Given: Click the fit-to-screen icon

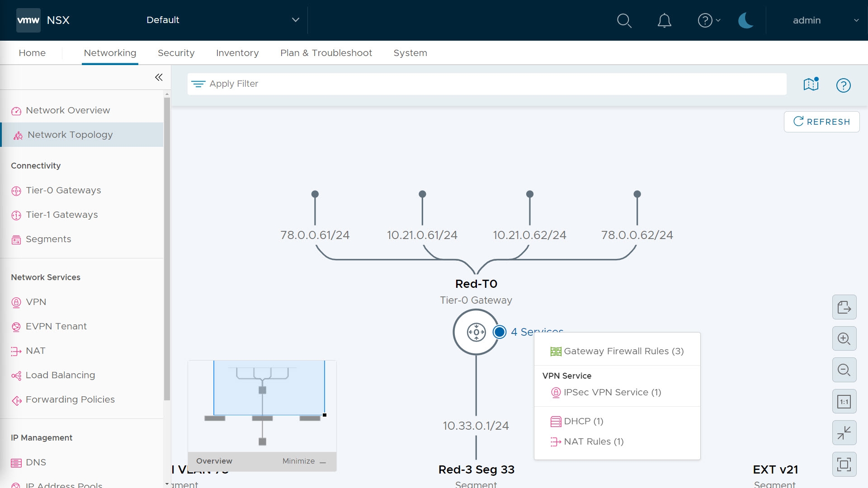Looking at the screenshot, I should click(x=844, y=464).
